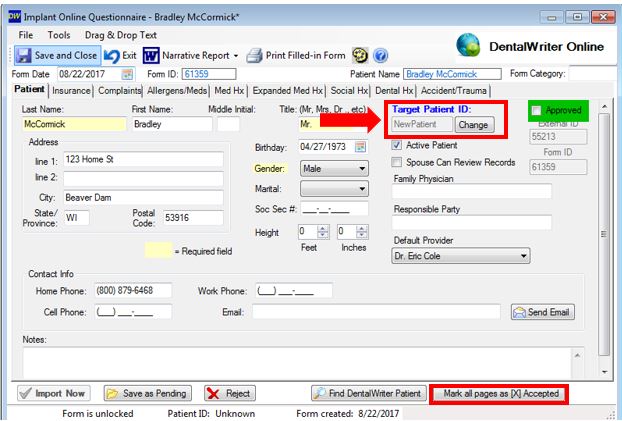Click the Family Physician field

tap(472, 191)
